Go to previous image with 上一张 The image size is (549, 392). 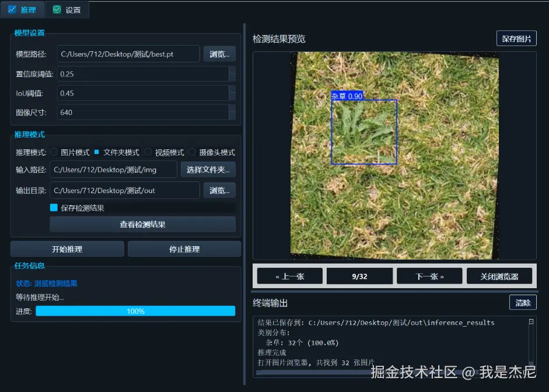pos(290,275)
